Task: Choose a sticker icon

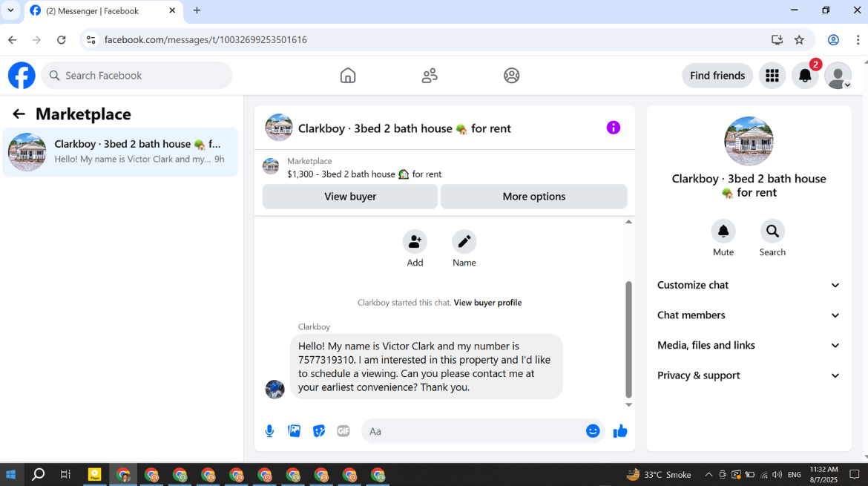Action: pos(319,431)
